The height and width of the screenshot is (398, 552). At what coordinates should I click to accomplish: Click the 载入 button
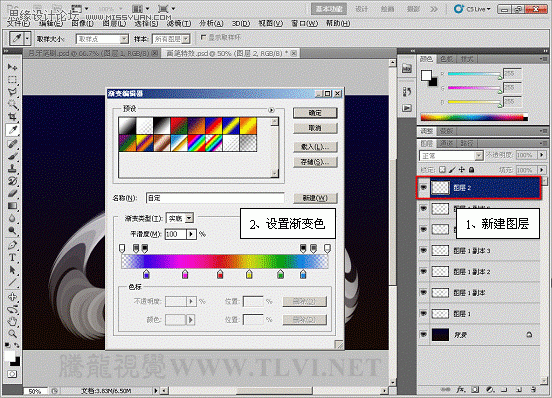tap(315, 147)
